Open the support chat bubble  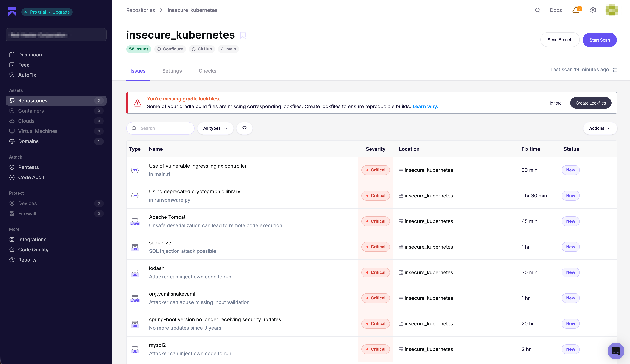point(616,351)
